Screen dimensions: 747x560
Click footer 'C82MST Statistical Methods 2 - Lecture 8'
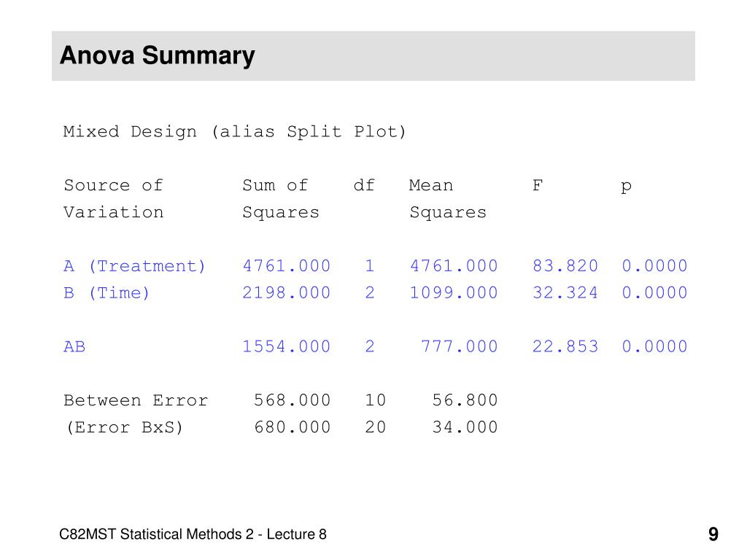click(193, 534)
